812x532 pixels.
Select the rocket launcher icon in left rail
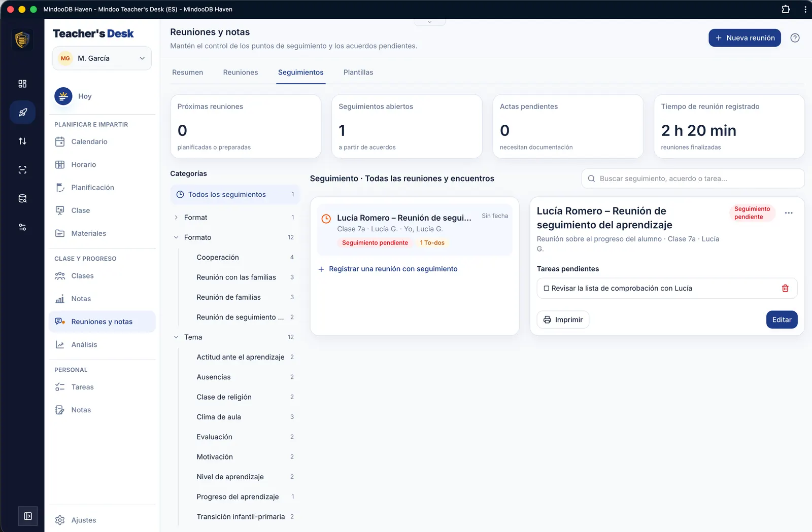pos(22,113)
